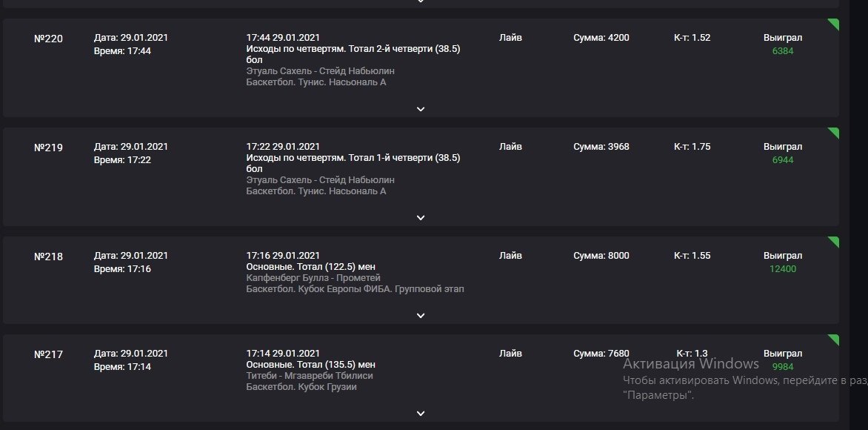Image resolution: width=868 pixels, height=430 pixels.
Task: Select the №218 bet number label
Action: [x=48, y=257]
